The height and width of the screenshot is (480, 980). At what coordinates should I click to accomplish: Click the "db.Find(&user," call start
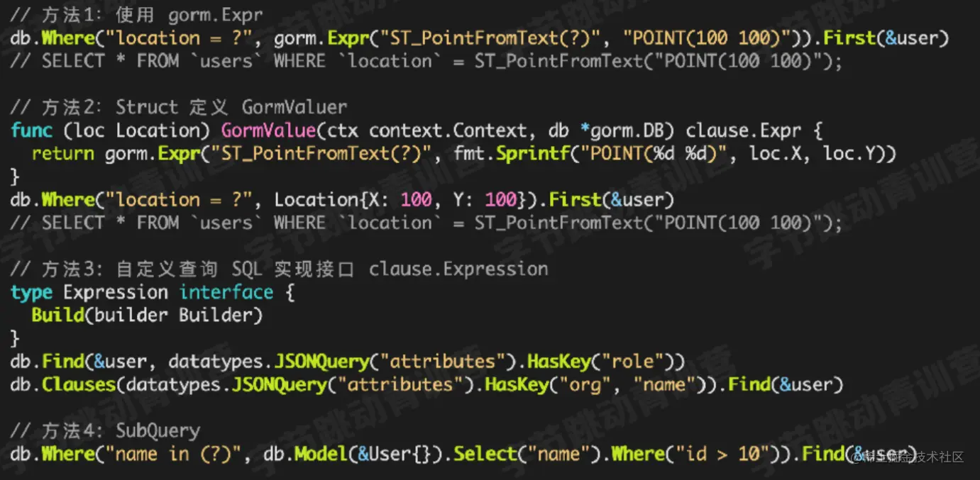click(84, 362)
